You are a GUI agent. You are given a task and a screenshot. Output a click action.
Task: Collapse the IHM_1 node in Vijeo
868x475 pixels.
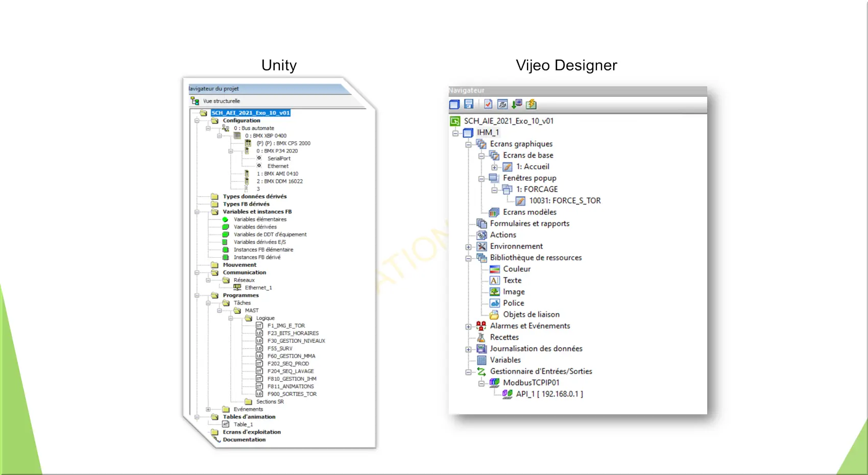tap(455, 133)
